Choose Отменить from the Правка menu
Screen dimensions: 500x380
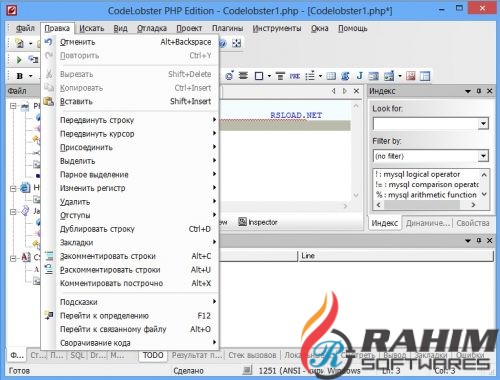pos(130,42)
